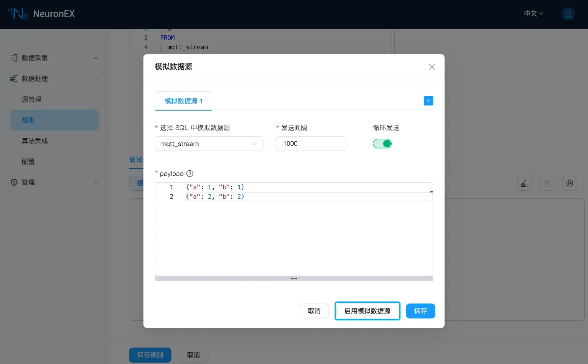Click the user avatar in the top bar
Image resolution: width=588 pixels, height=364 pixels.
point(568,14)
